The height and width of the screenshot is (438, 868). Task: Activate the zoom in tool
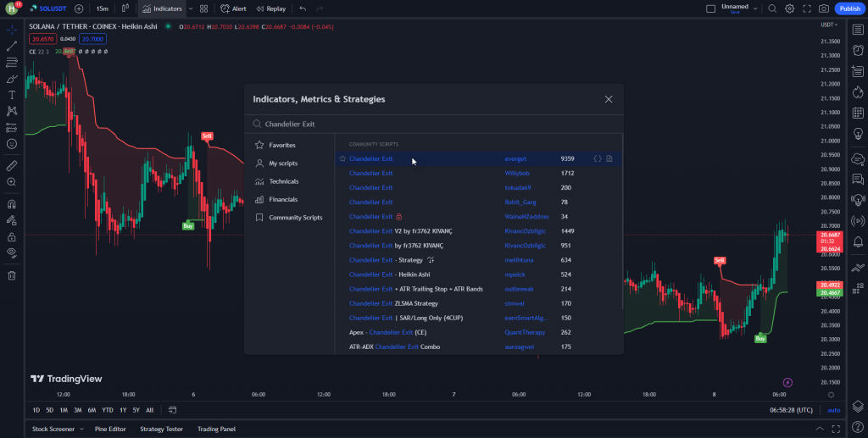pos(12,182)
